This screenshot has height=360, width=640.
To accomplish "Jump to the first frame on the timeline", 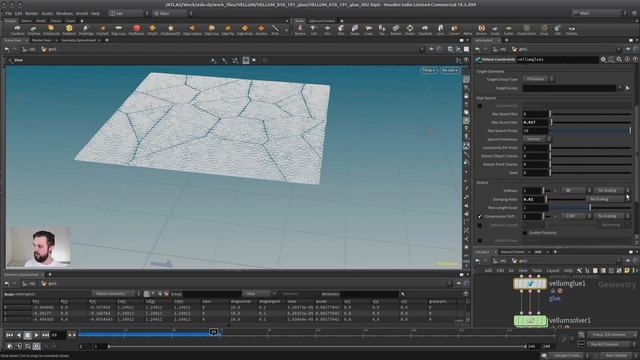I will pos(9,335).
